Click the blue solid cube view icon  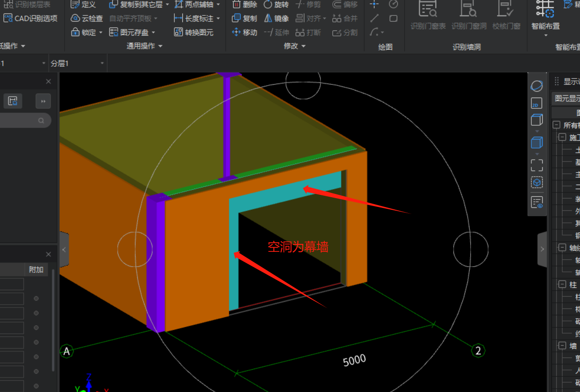537,143
